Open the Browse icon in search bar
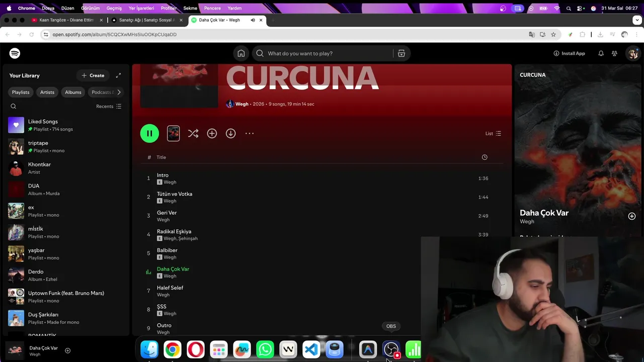Image resolution: width=644 pixels, height=362 pixels. [x=401, y=53]
